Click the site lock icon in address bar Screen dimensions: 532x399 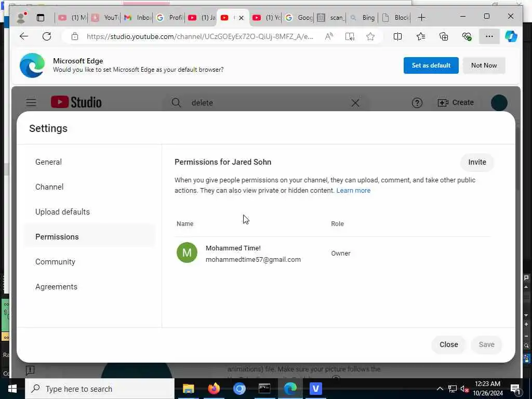click(75, 37)
